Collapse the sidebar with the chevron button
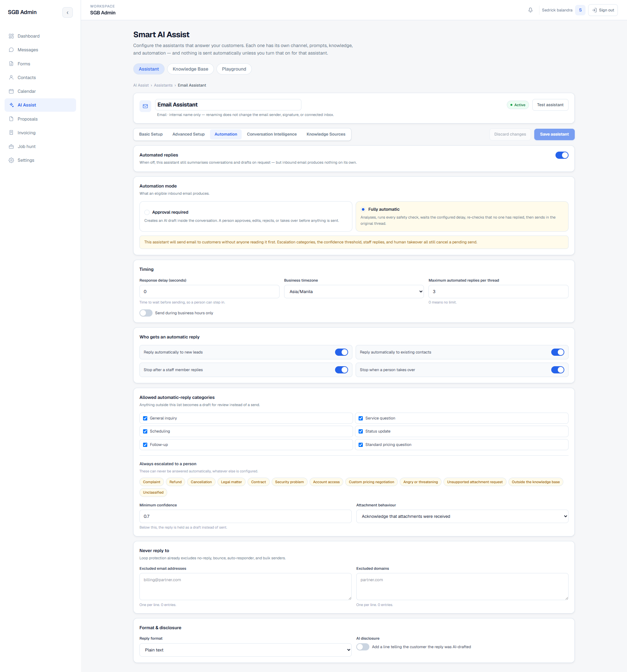Image resolution: width=627 pixels, height=672 pixels. click(68, 12)
